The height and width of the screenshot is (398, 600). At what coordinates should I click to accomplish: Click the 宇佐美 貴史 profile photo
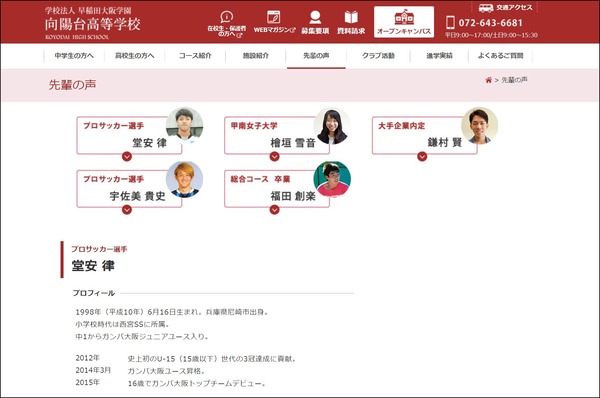(184, 179)
